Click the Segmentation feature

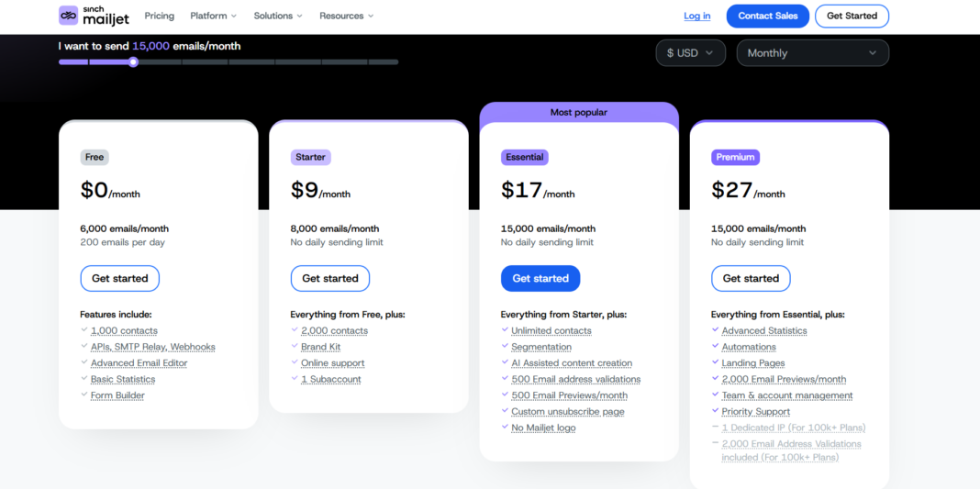click(541, 347)
